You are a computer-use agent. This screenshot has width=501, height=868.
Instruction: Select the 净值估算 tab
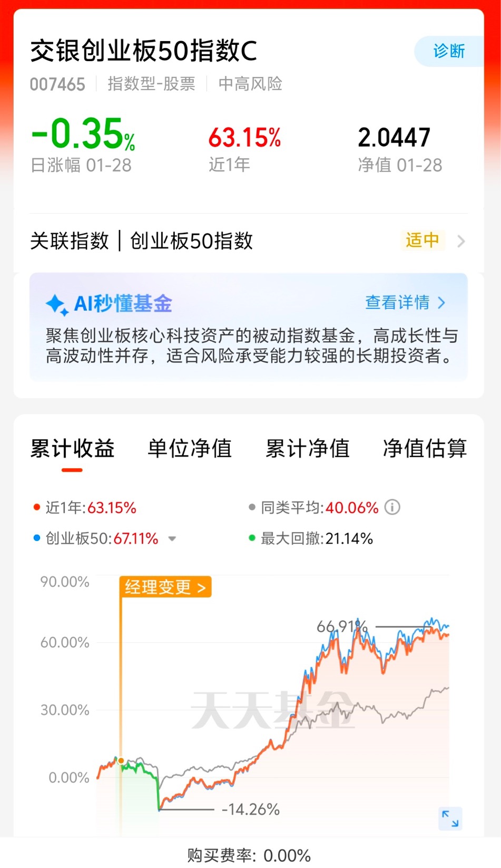point(425,449)
